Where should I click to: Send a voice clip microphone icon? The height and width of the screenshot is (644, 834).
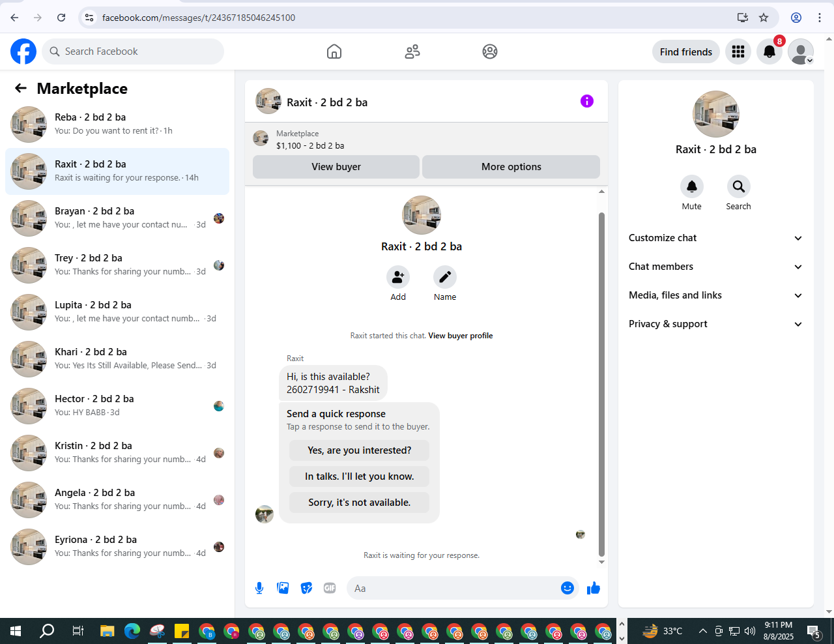[x=259, y=588]
